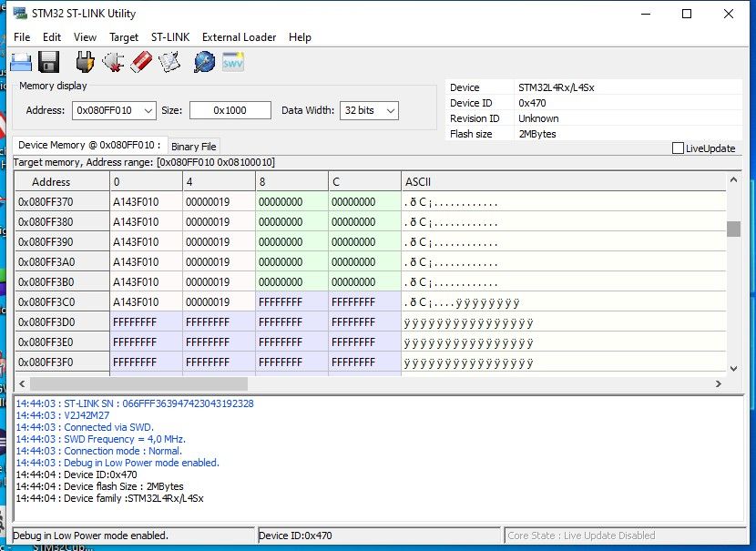
Task: Select address cell 0x080FF370
Action: click(x=62, y=202)
